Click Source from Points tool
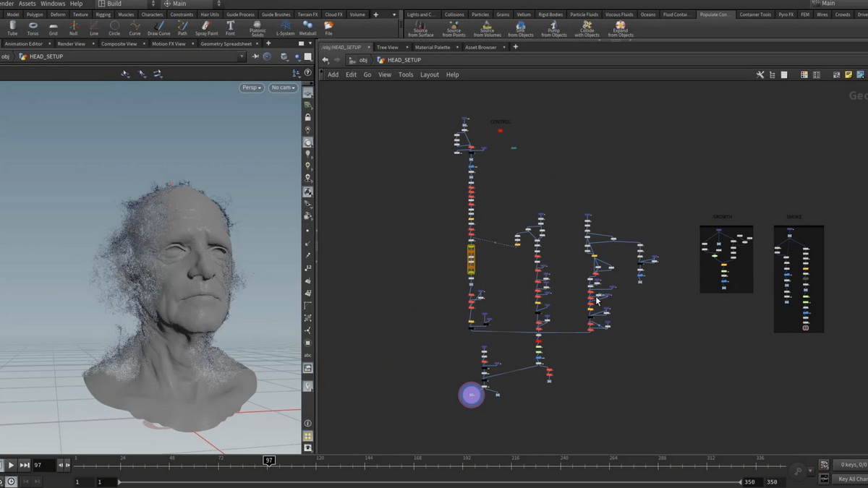Viewport: 868px width, 488px height. coord(454,29)
